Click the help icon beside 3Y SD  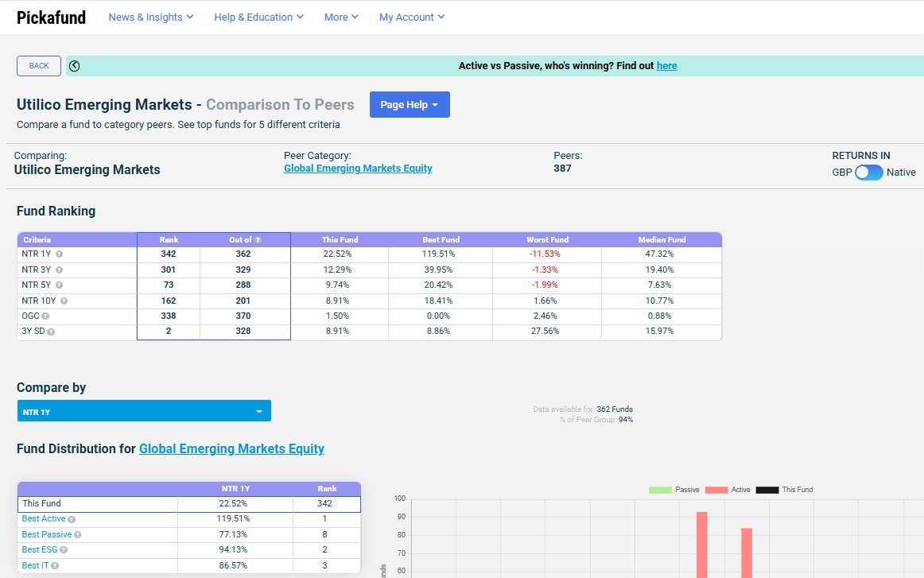click(51, 332)
